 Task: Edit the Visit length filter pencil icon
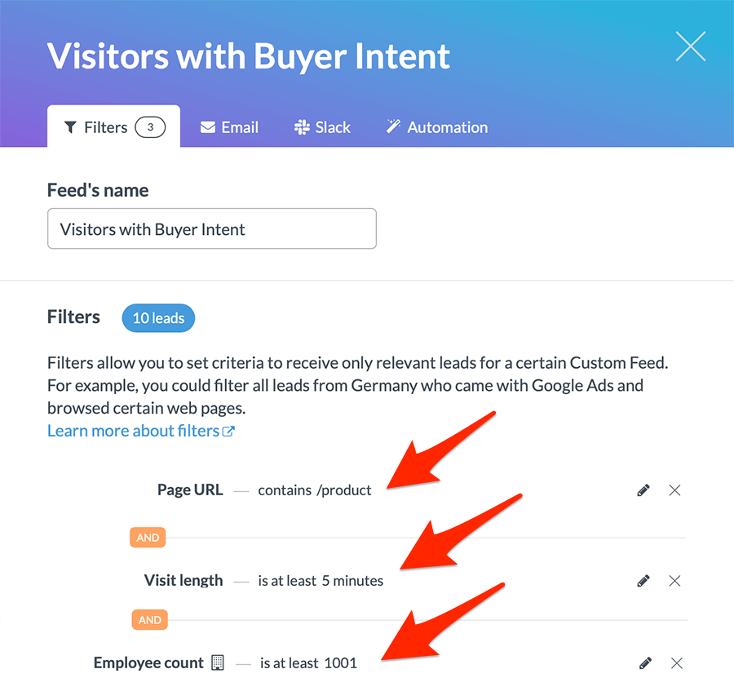(x=643, y=581)
